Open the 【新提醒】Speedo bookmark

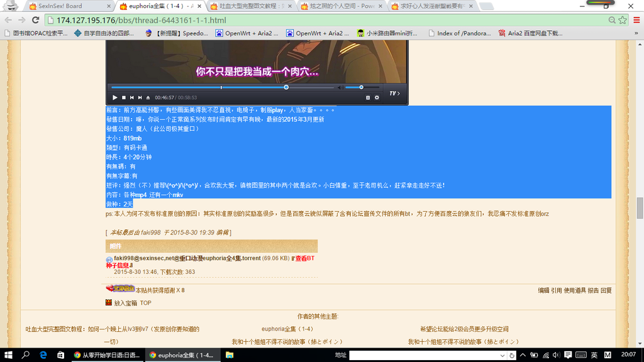click(x=177, y=33)
